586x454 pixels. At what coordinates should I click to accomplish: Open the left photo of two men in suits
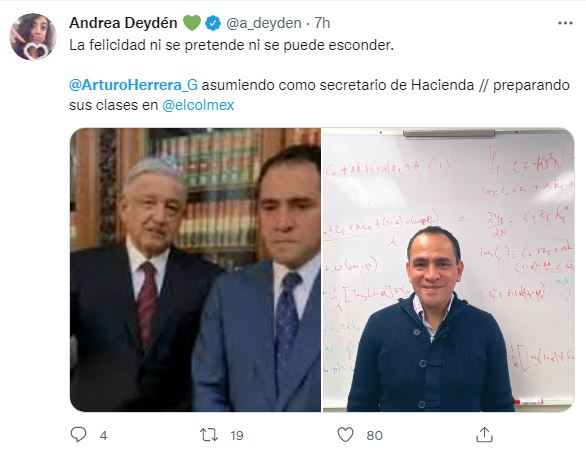195,270
